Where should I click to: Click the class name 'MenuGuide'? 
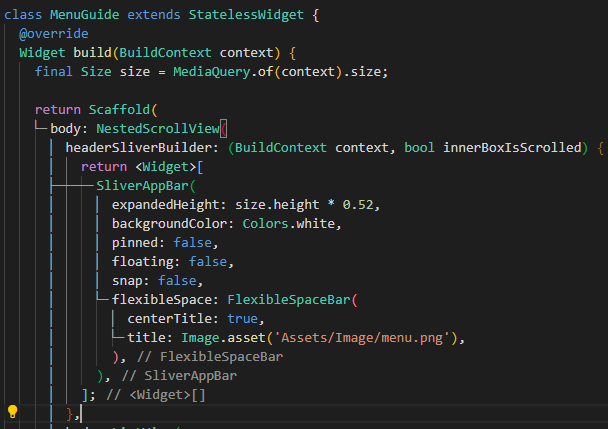click(x=85, y=15)
